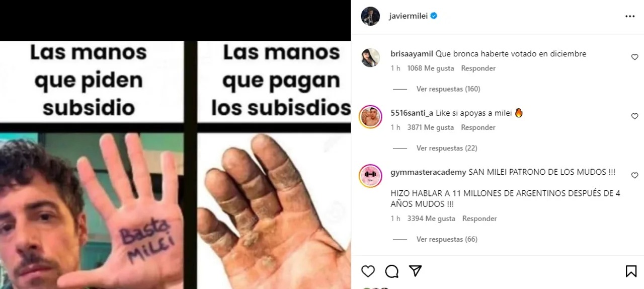
Task: Open 5516santi_a's profile picture
Action: (370, 117)
